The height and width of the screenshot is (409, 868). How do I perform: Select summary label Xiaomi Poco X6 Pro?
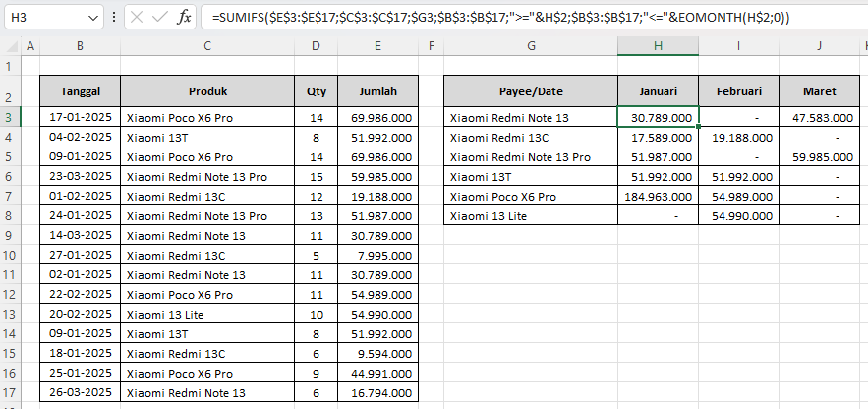(531, 196)
